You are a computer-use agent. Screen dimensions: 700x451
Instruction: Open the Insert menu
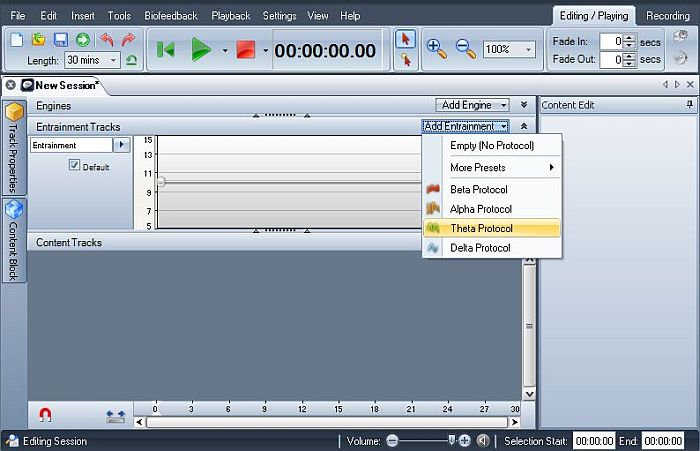83,16
